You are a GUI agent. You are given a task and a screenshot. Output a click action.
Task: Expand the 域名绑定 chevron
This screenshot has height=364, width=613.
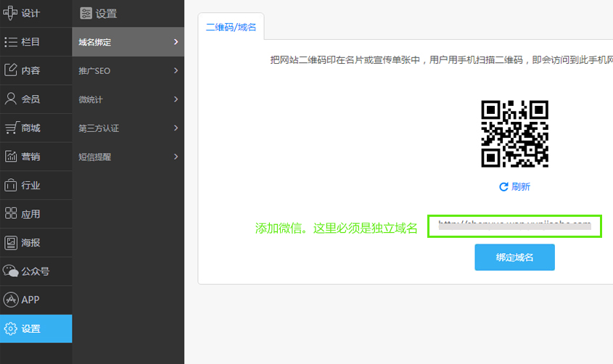pyautogui.click(x=176, y=42)
